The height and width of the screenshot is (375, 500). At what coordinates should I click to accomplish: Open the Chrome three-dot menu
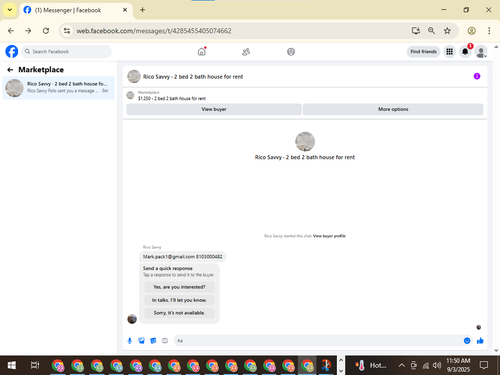489,31
